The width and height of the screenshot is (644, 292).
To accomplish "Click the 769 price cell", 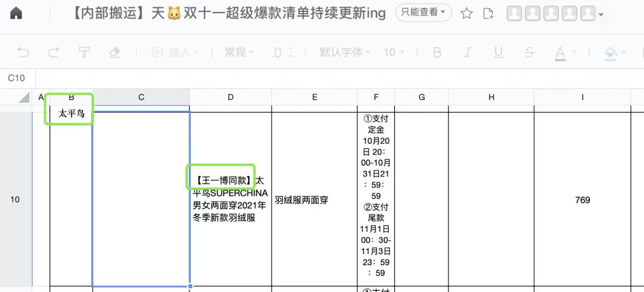I will point(583,200).
